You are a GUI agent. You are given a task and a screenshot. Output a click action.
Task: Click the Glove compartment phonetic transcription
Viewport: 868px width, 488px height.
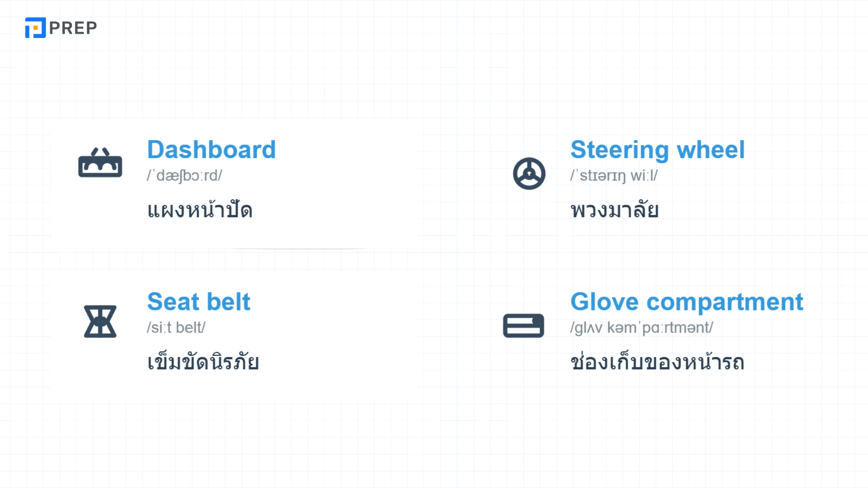click(x=642, y=328)
